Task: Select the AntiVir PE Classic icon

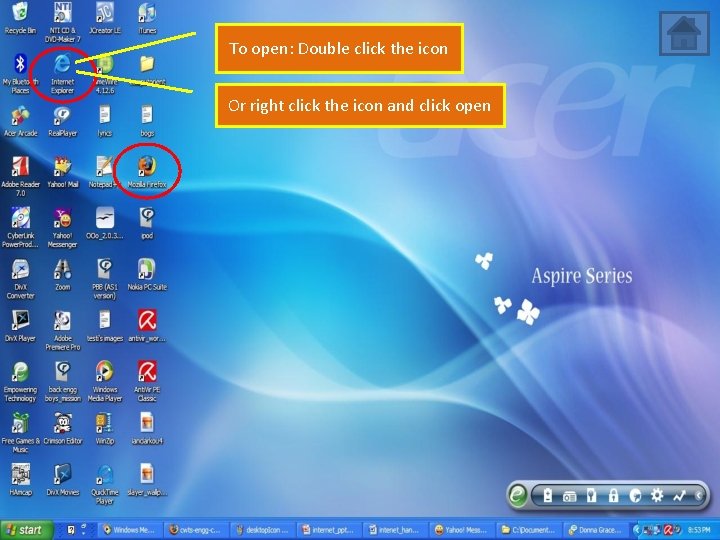Action: tap(147, 382)
